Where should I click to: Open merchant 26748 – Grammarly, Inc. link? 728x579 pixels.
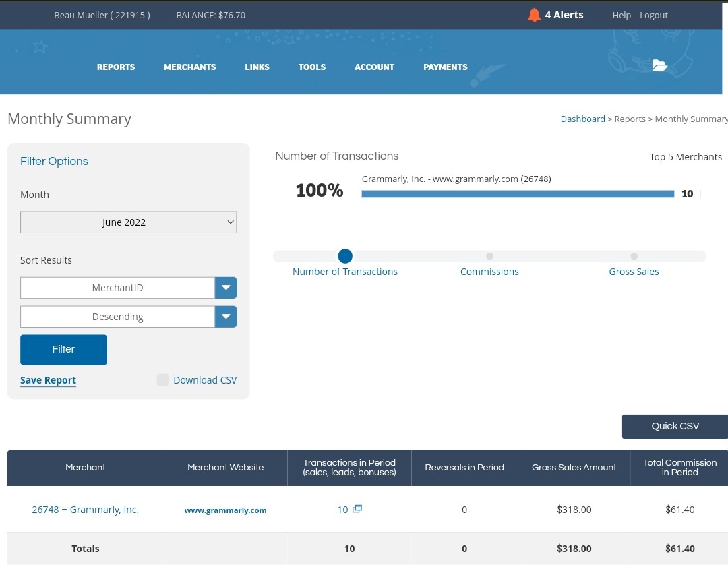pyautogui.click(x=86, y=510)
